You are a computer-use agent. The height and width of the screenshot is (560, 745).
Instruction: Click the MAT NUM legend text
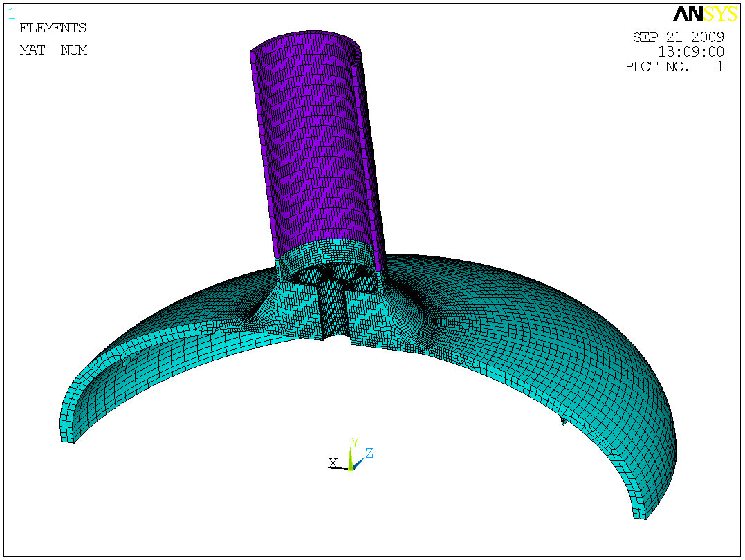coord(53,50)
